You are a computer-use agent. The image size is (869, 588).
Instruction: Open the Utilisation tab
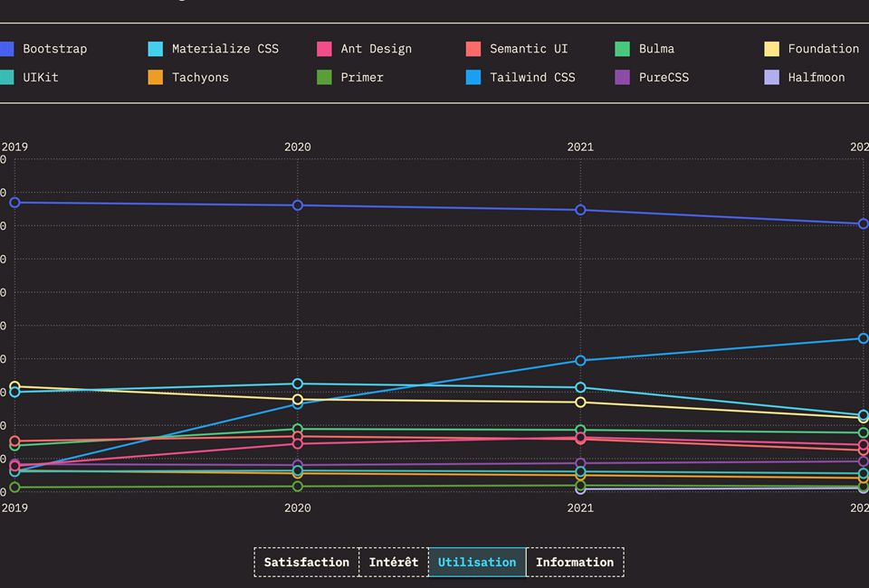[x=477, y=562]
